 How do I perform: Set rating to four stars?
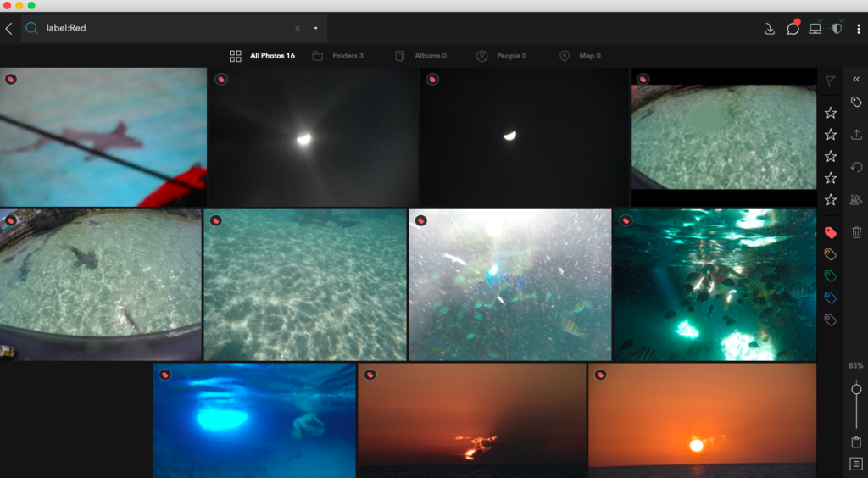pyautogui.click(x=831, y=178)
